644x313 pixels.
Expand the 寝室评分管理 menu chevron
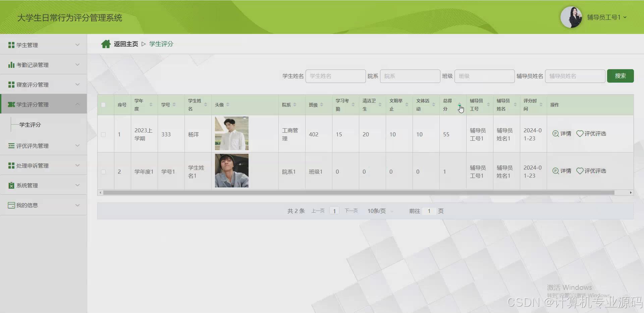pyautogui.click(x=77, y=84)
